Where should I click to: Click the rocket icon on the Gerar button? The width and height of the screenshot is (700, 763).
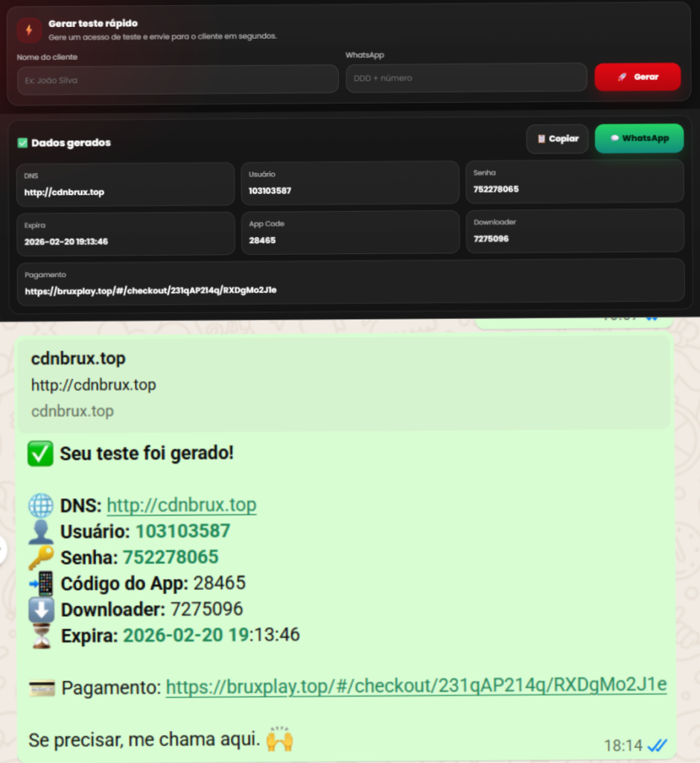[x=622, y=77]
